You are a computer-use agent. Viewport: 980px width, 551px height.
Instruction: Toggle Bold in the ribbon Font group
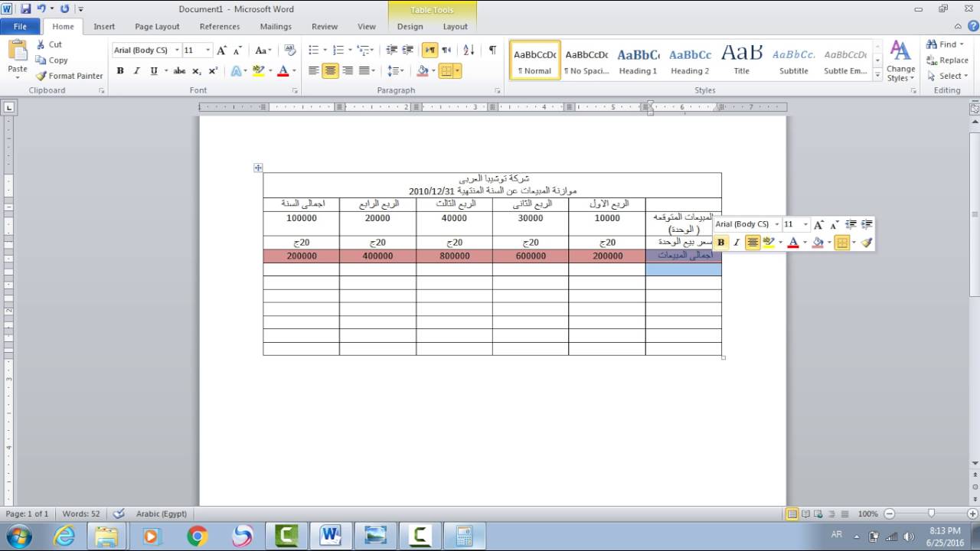[x=120, y=70]
